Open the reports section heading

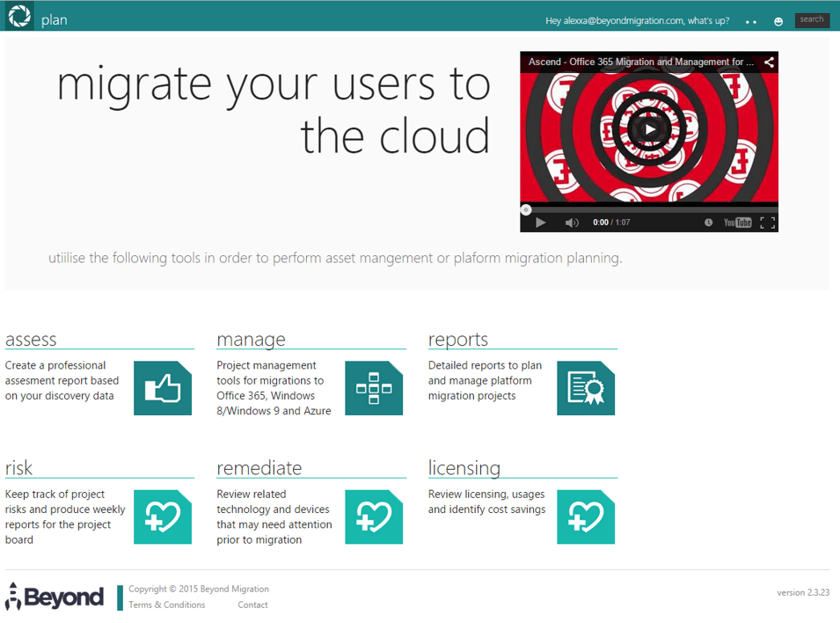458,340
